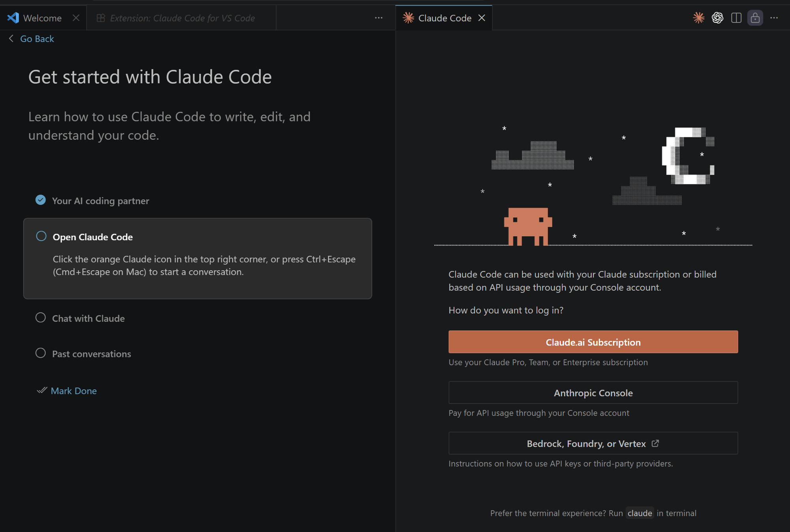Go Back to the Welcome page
The image size is (790, 532).
37,39
